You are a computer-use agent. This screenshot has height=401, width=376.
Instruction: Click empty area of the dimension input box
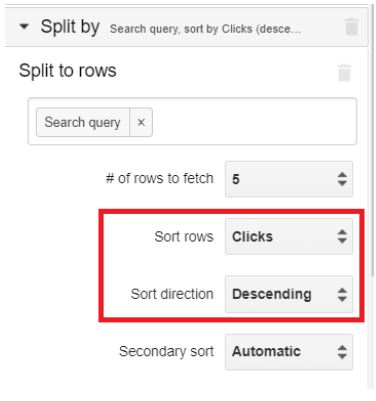[254, 122]
